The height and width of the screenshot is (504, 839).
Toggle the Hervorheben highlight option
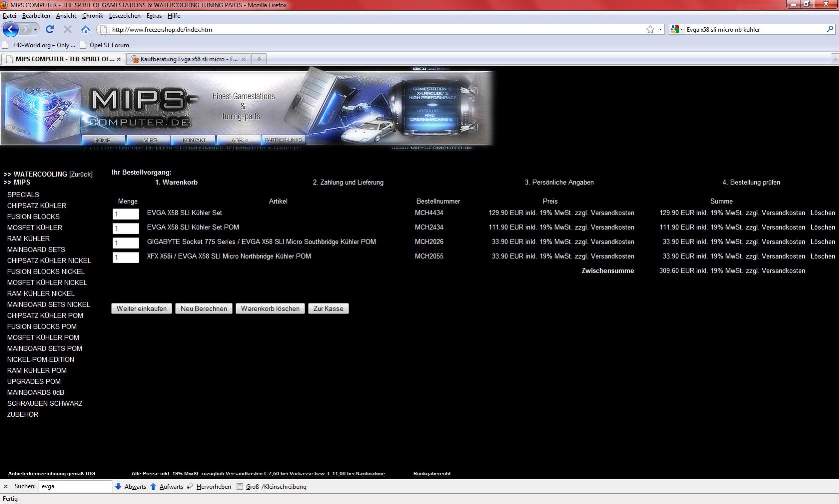(209, 486)
